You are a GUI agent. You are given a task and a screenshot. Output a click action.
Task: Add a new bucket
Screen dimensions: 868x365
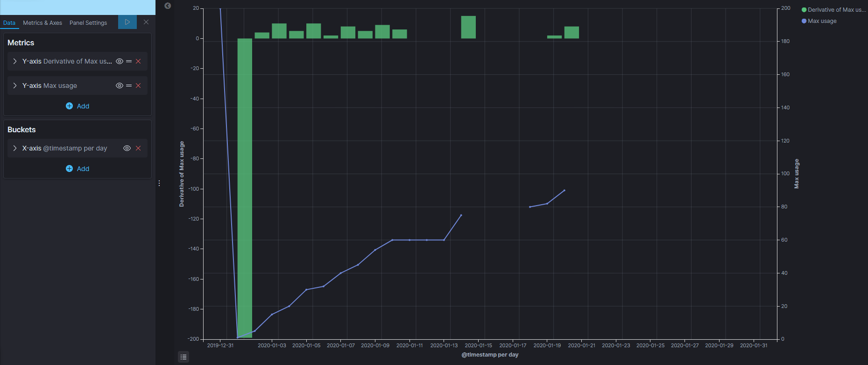tap(78, 169)
